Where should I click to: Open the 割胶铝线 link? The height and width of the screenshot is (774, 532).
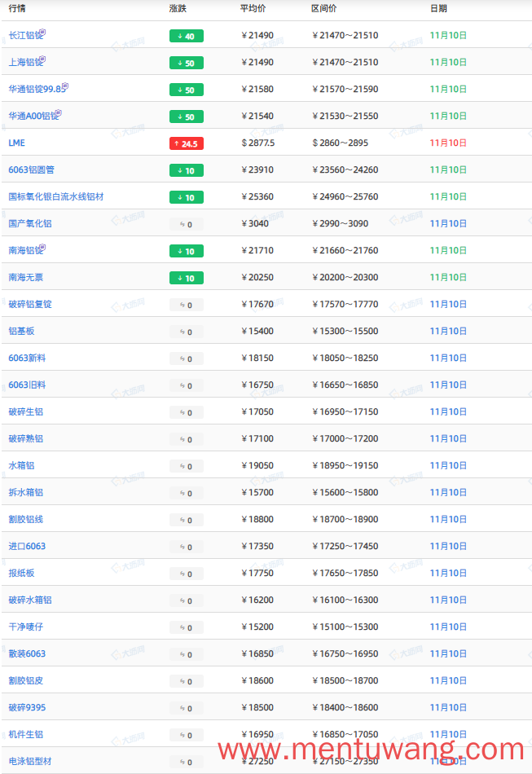(25, 519)
